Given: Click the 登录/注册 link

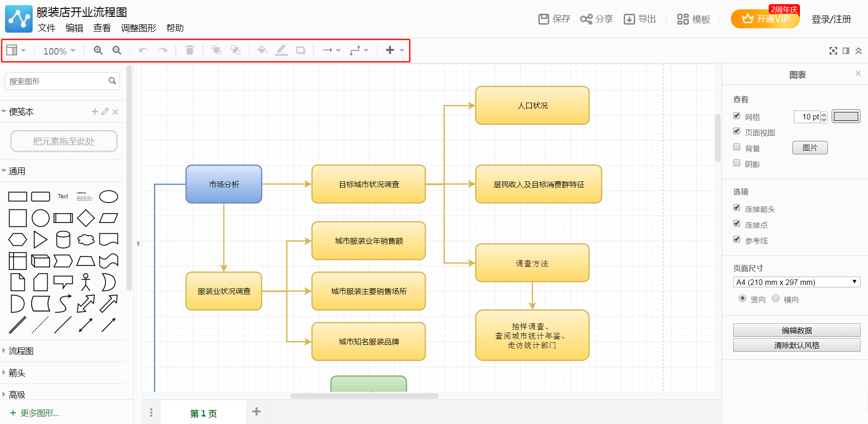Looking at the screenshot, I should pyautogui.click(x=831, y=19).
